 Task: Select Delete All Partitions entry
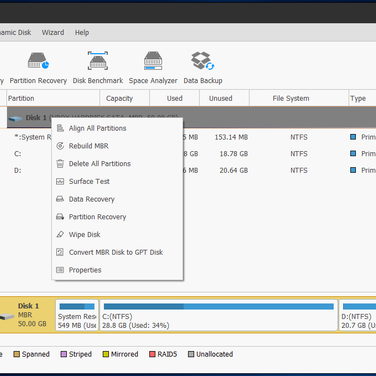(x=117, y=163)
